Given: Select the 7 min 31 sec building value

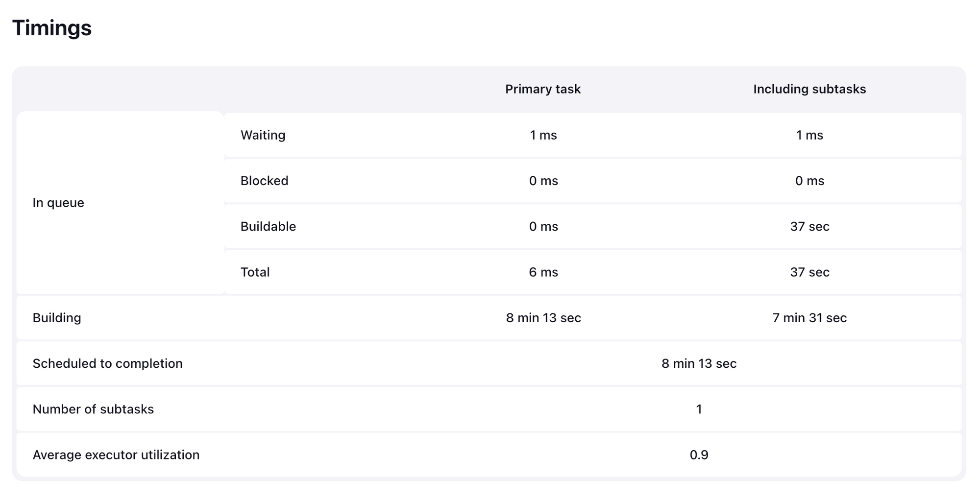Looking at the screenshot, I should coord(809,318).
